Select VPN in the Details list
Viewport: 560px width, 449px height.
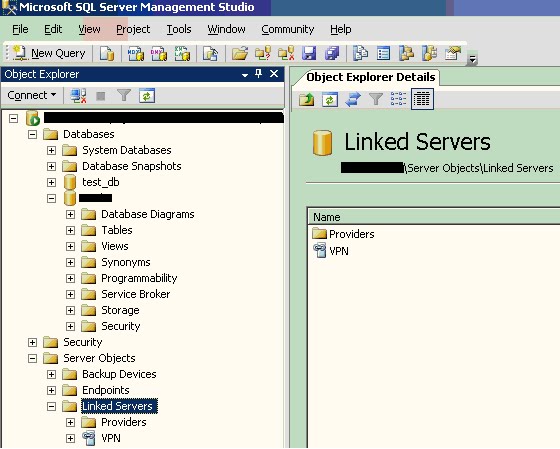339,251
